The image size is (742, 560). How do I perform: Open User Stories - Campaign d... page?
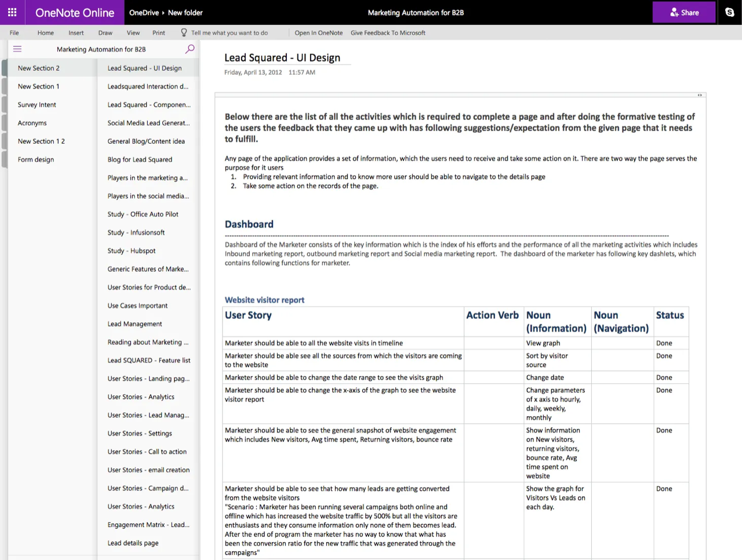pyautogui.click(x=148, y=488)
